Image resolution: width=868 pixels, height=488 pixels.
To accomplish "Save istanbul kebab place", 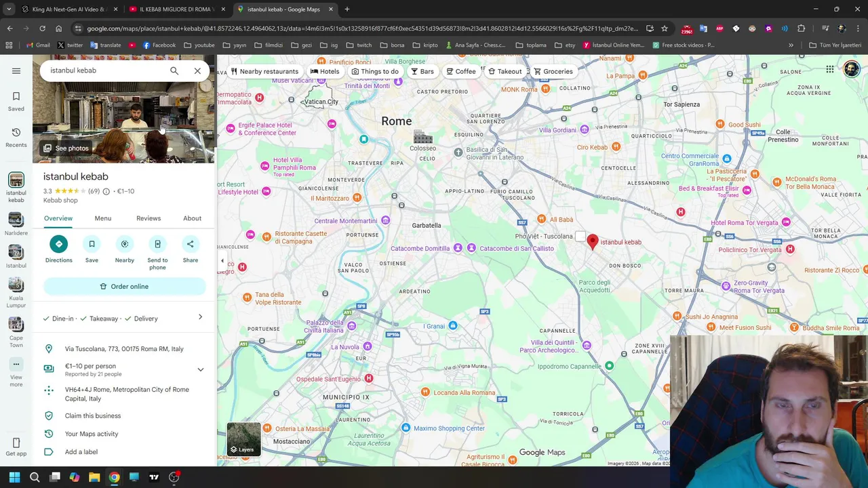I will tap(92, 249).
